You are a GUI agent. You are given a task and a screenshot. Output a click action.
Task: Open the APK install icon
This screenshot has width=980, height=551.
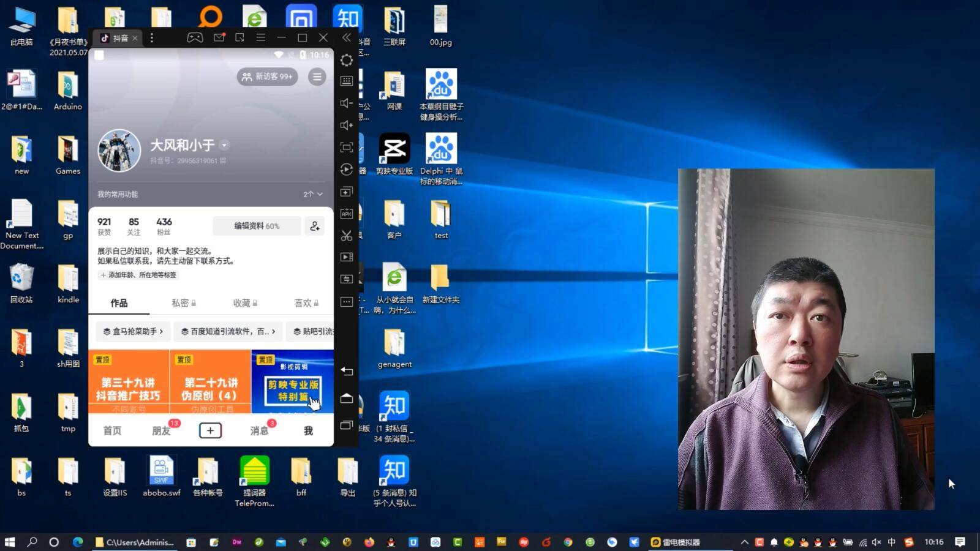pos(347,214)
